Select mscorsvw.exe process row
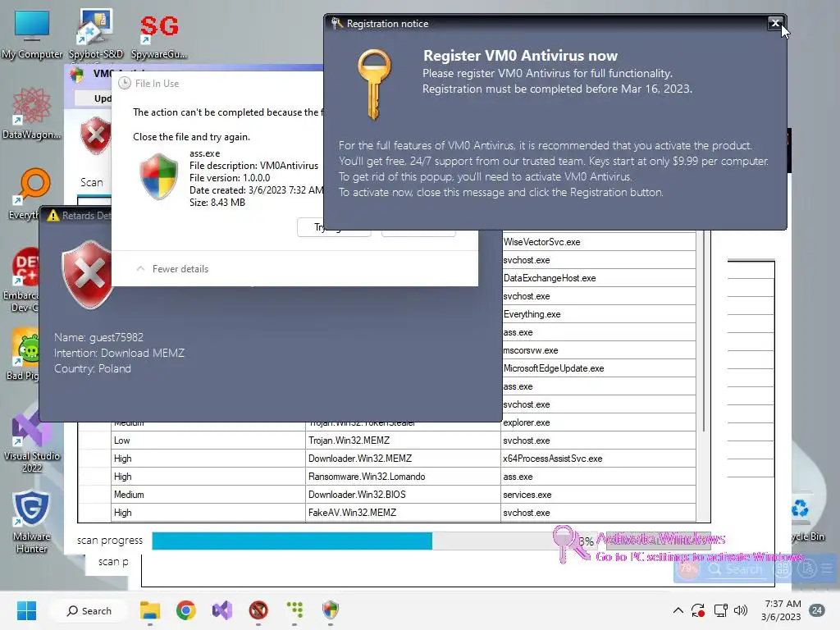840x630 pixels. (x=598, y=350)
